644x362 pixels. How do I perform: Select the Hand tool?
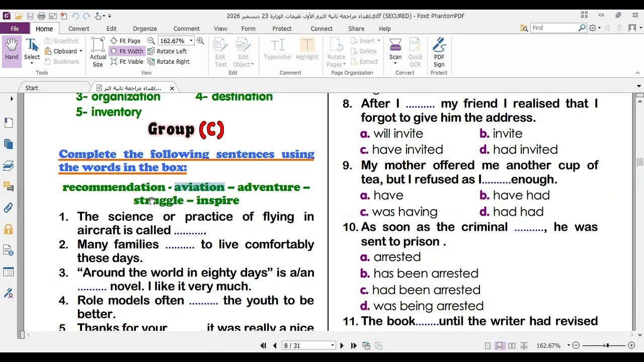[12, 50]
